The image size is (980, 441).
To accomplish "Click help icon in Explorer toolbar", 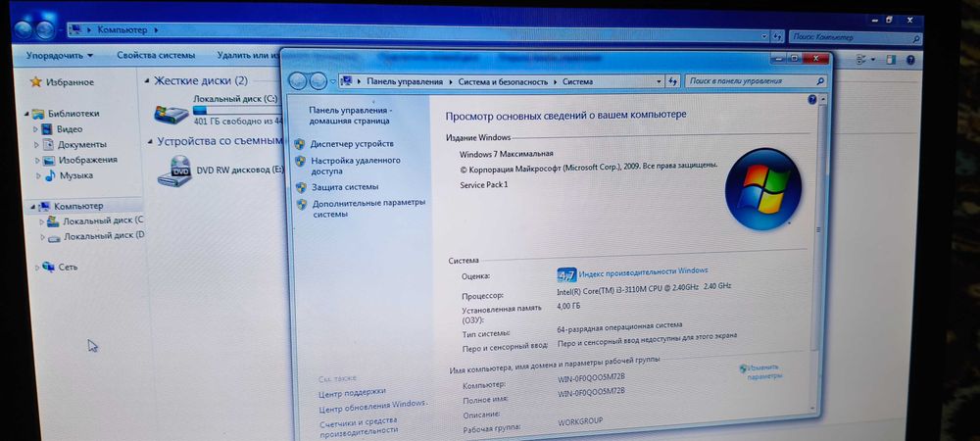I will (x=910, y=61).
